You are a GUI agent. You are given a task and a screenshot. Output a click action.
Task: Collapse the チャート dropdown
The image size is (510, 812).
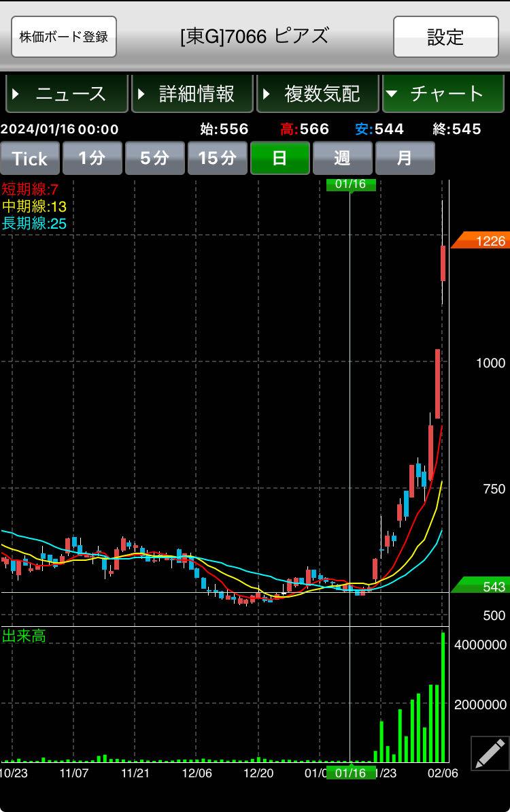pos(443,94)
